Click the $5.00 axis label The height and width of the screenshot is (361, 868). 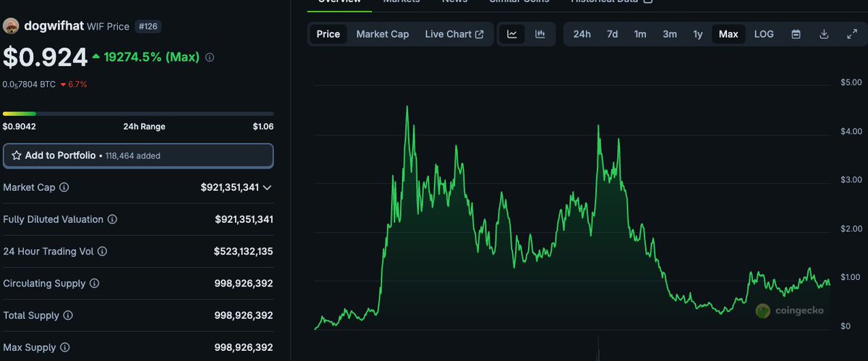click(x=851, y=82)
